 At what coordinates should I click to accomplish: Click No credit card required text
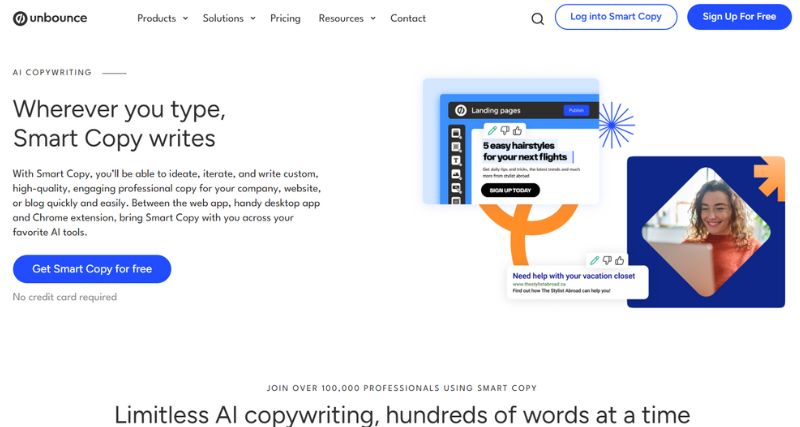click(x=65, y=297)
